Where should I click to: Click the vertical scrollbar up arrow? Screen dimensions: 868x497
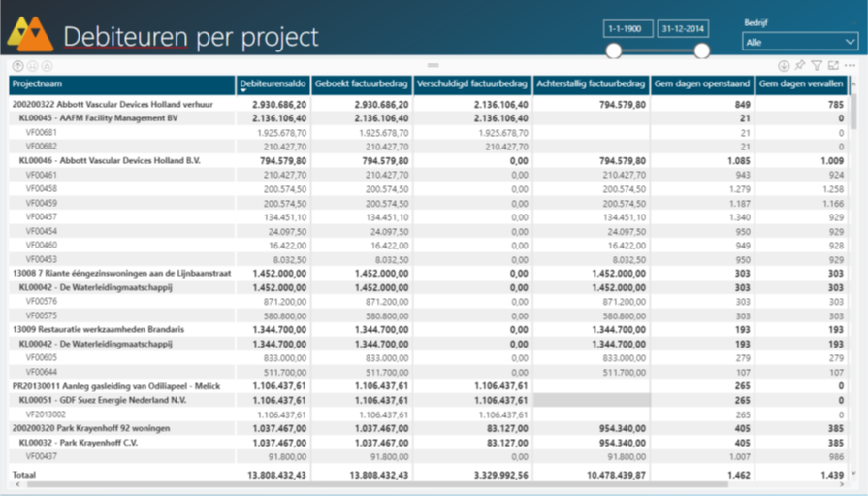(853, 84)
